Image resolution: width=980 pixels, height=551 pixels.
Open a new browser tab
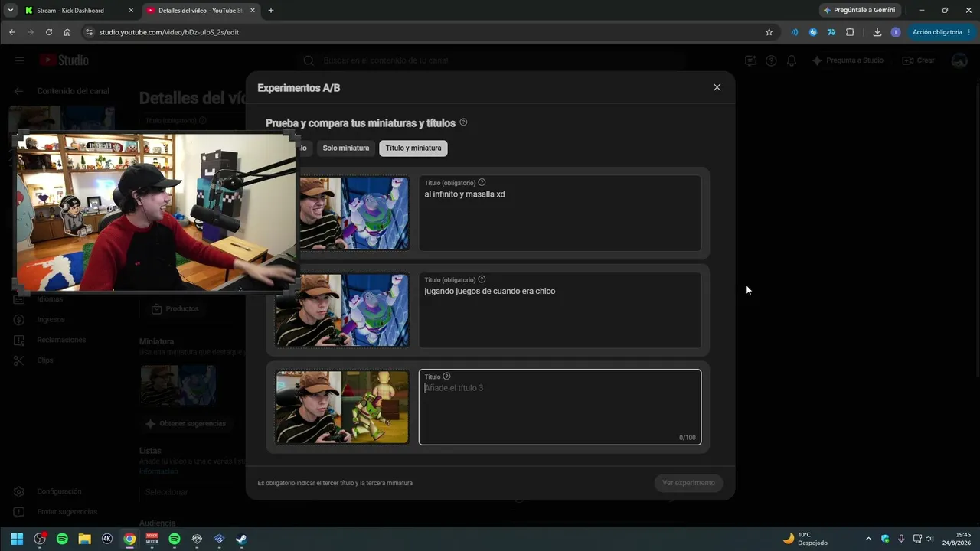tap(271, 11)
